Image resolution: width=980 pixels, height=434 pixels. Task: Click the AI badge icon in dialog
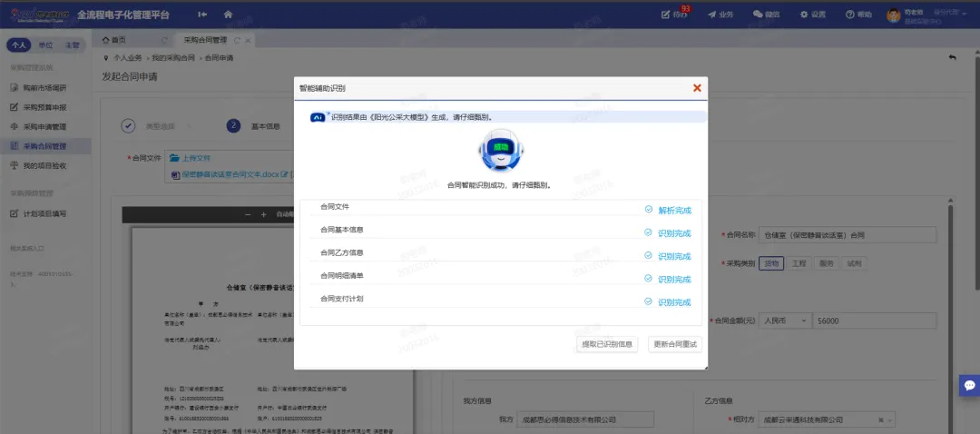point(318,117)
